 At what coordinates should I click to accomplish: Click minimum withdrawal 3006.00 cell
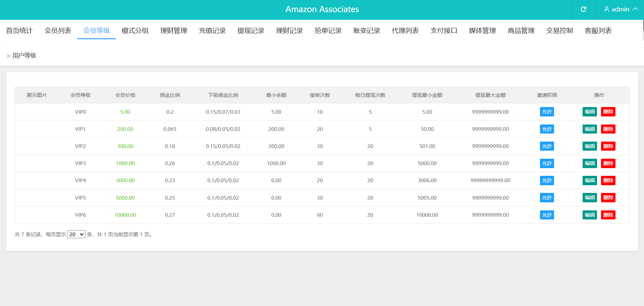coord(427,181)
